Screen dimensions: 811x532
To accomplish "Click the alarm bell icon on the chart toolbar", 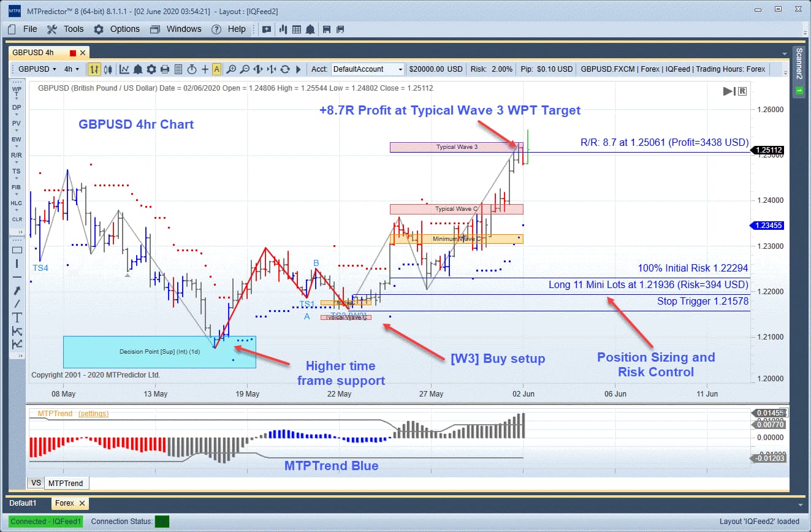I will coord(138,69).
